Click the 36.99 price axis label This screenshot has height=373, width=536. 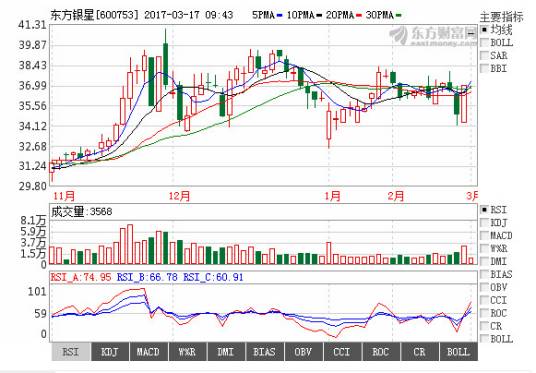click(32, 85)
